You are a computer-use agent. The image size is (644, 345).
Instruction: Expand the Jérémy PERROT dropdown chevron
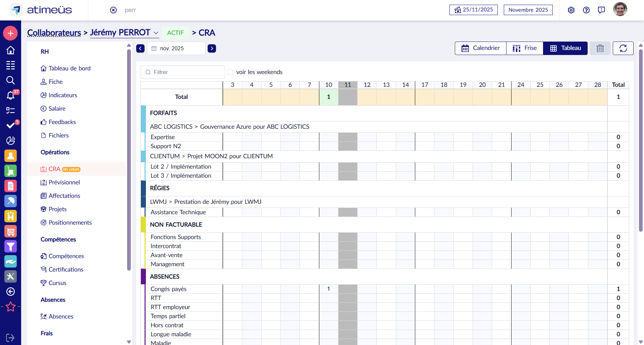pos(156,33)
